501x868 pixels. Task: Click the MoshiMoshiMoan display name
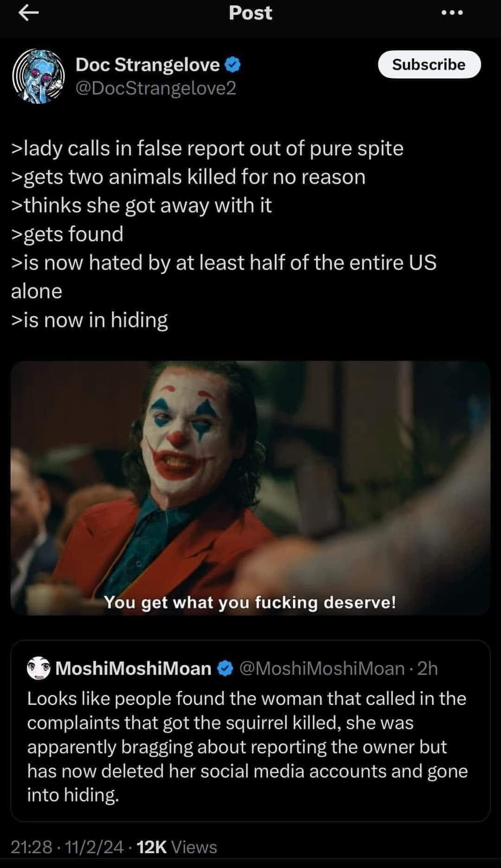coord(133,669)
